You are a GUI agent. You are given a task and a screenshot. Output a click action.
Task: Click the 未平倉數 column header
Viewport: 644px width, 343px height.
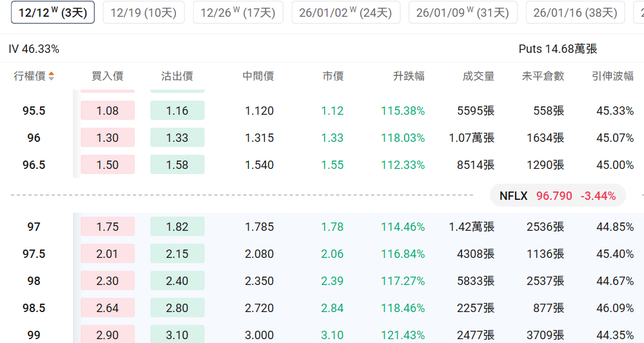(543, 76)
